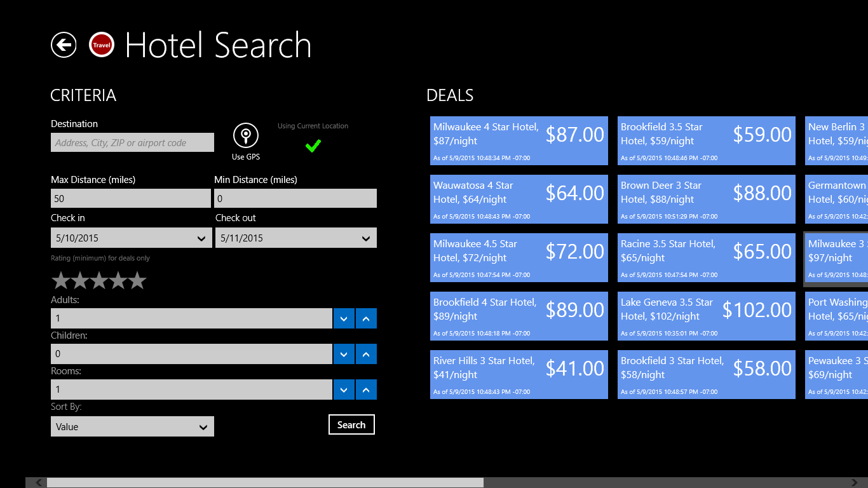This screenshot has height=488, width=868.
Task: Increase Children count with up arrow
Action: tap(366, 354)
